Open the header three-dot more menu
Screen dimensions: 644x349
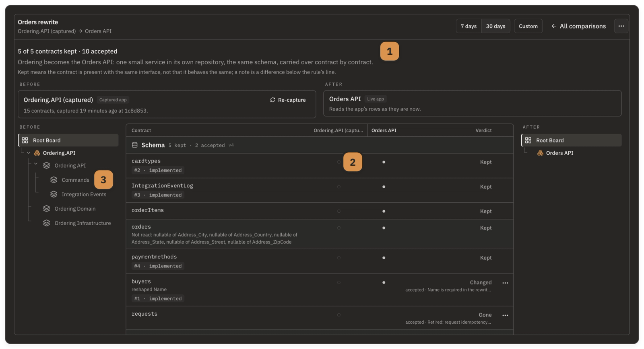pyautogui.click(x=621, y=26)
